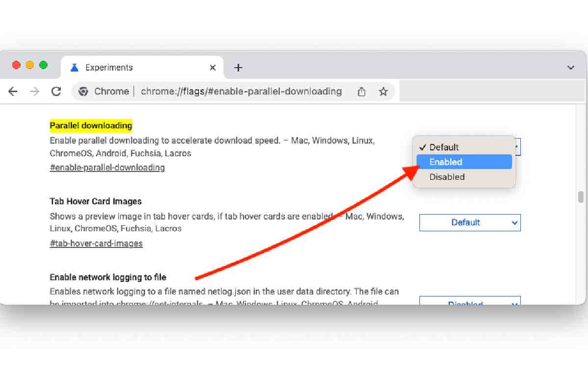Close the window with the red button
Viewport: 588px width, 392px height.
click(x=17, y=65)
